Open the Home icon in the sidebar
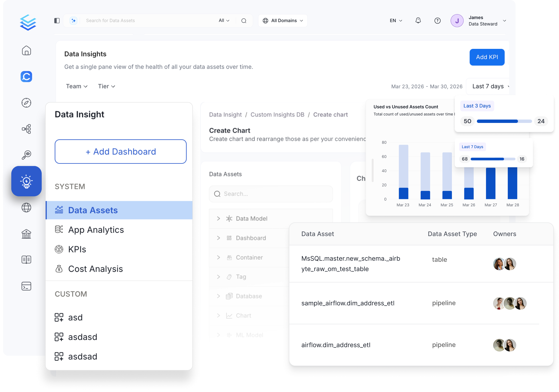Image resolution: width=559 pixels, height=392 pixels. click(x=26, y=50)
